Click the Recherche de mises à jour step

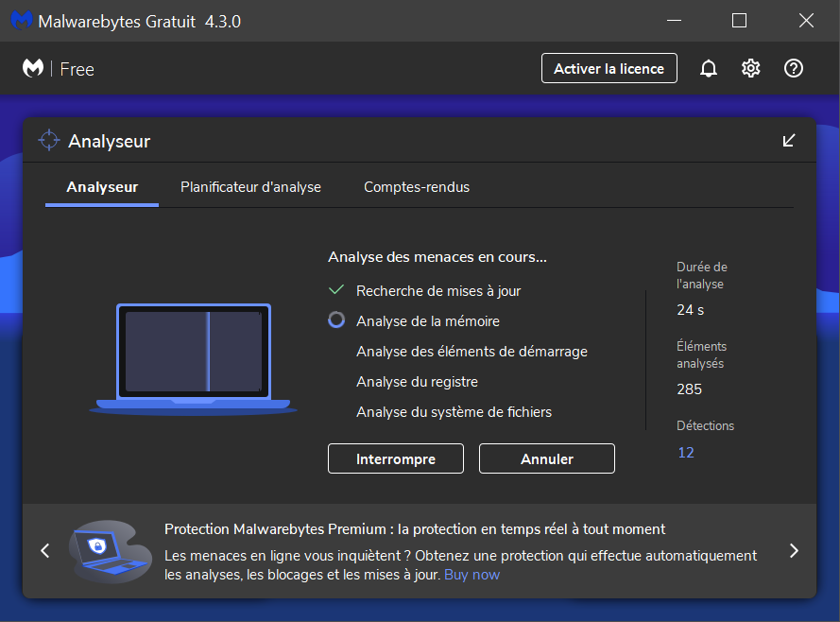click(x=438, y=291)
